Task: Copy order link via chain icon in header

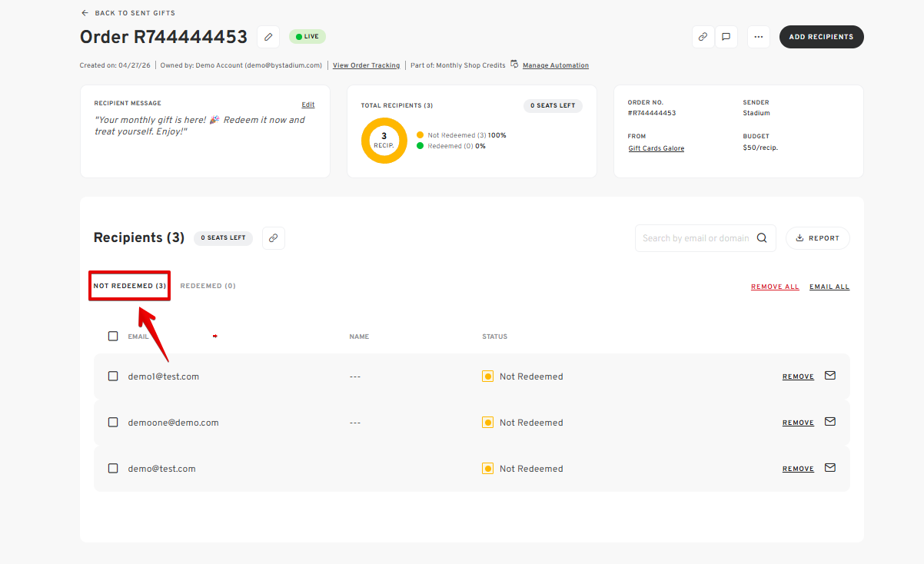Action: tap(703, 37)
